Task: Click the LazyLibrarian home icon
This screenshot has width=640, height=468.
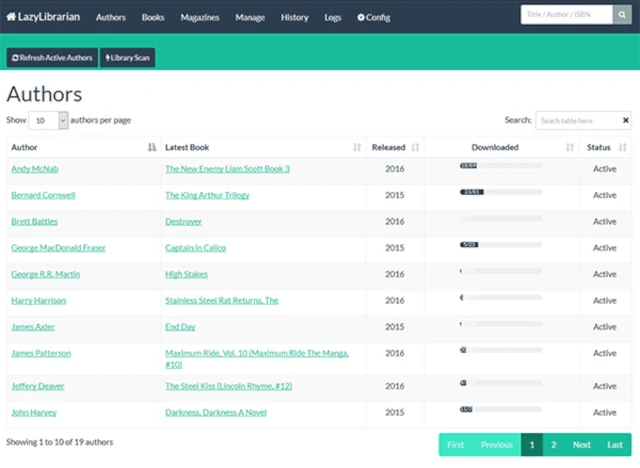Action: click(11, 17)
